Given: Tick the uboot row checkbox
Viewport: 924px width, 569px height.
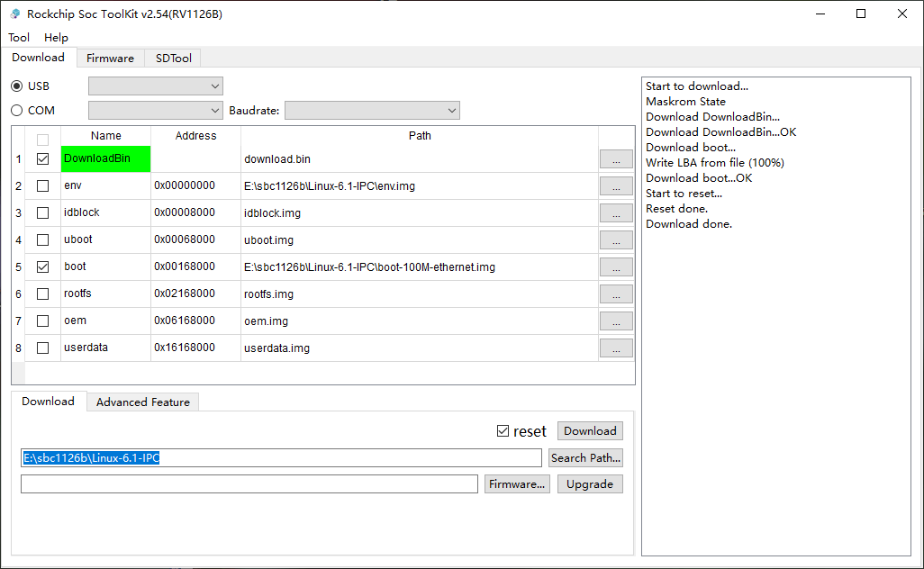Looking at the screenshot, I should coord(42,239).
